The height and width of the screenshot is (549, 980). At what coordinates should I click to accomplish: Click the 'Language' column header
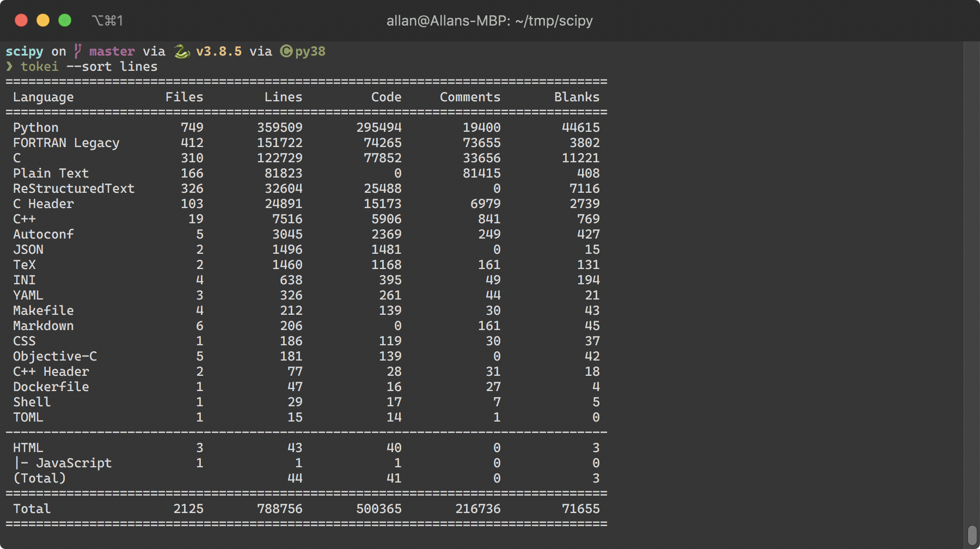point(44,97)
